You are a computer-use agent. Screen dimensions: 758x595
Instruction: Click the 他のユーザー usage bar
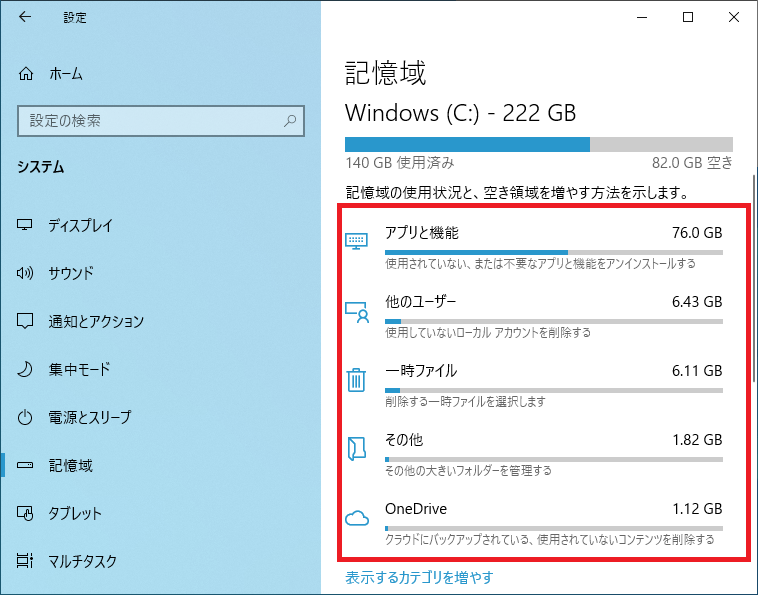point(554,321)
